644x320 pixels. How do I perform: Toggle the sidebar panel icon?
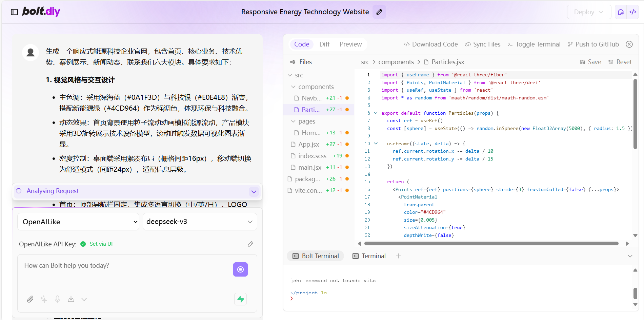pyautogui.click(x=14, y=12)
